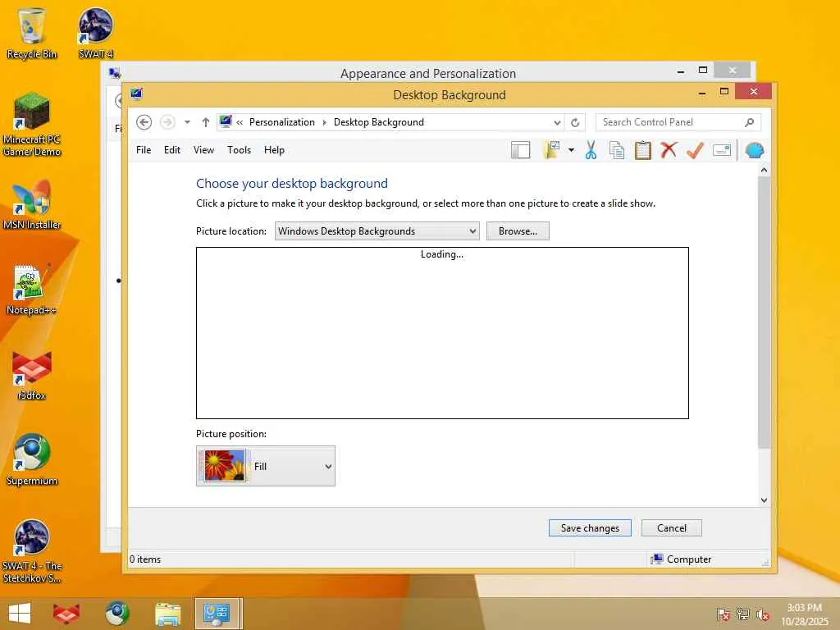Click the blue shell toolbar icon

pos(755,151)
